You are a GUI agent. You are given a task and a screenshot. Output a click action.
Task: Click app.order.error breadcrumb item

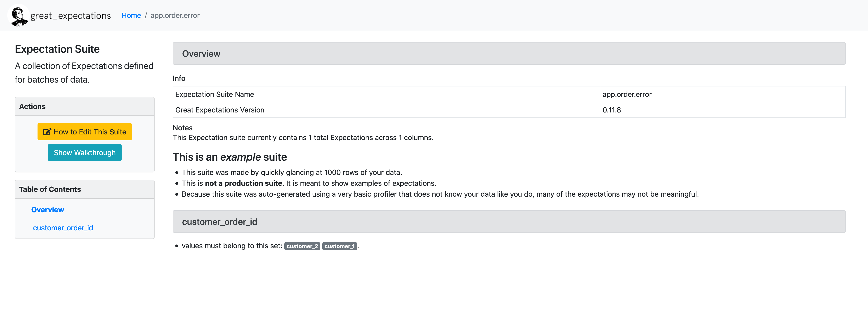[x=175, y=16]
